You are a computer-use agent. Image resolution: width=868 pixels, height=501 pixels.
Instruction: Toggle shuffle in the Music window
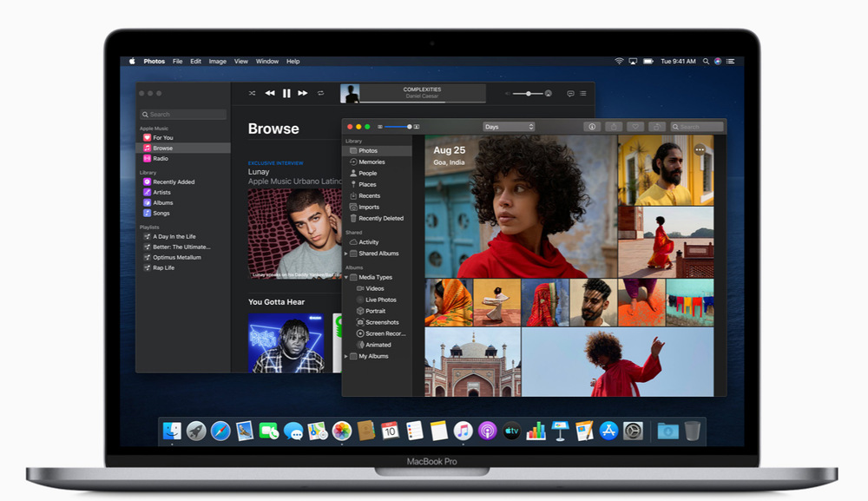coord(252,93)
